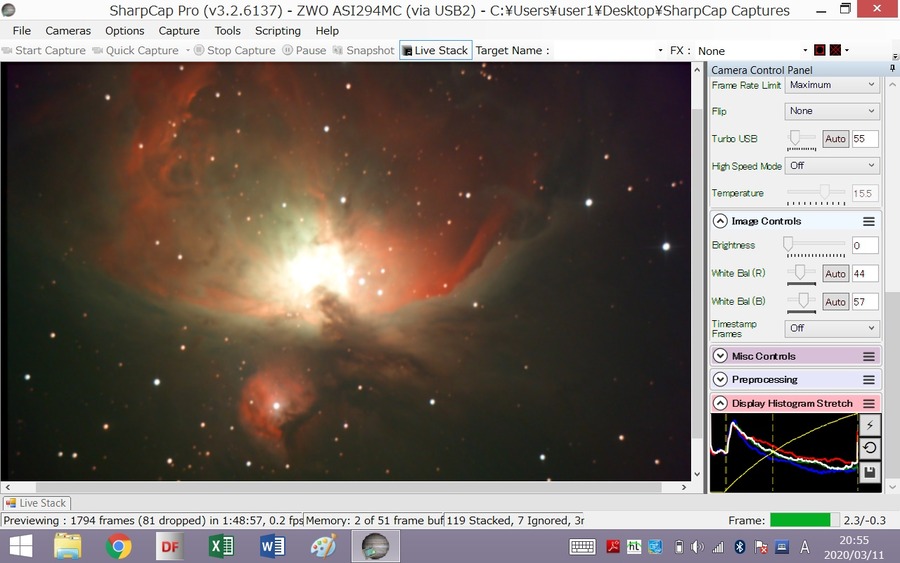Click the White Bal (B) value field
Viewport: 900px width, 563px height.
(x=865, y=302)
